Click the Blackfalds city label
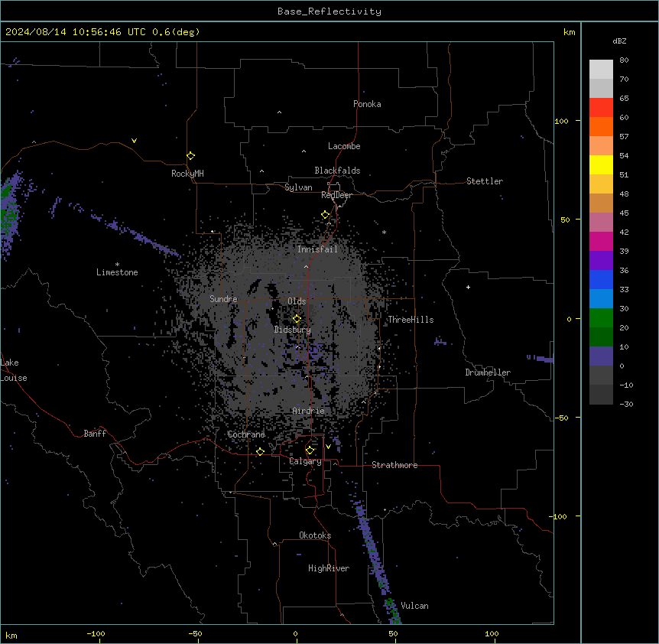Image resolution: width=659 pixels, height=644 pixels. click(x=337, y=171)
